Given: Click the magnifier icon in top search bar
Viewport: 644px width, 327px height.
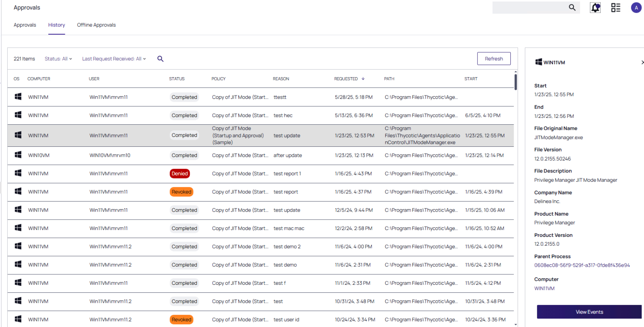Looking at the screenshot, I should (572, 8).
